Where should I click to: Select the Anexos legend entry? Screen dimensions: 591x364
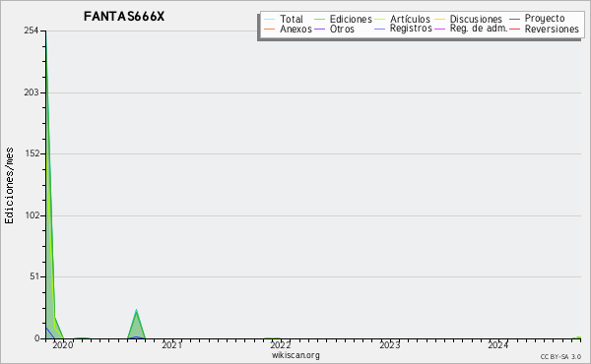click(288, 29)
